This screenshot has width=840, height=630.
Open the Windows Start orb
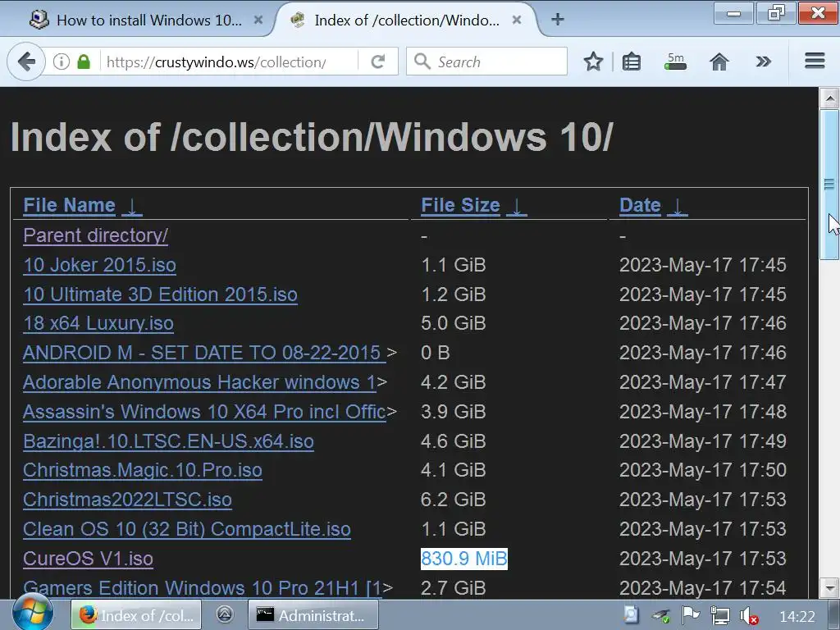(33, 614)
